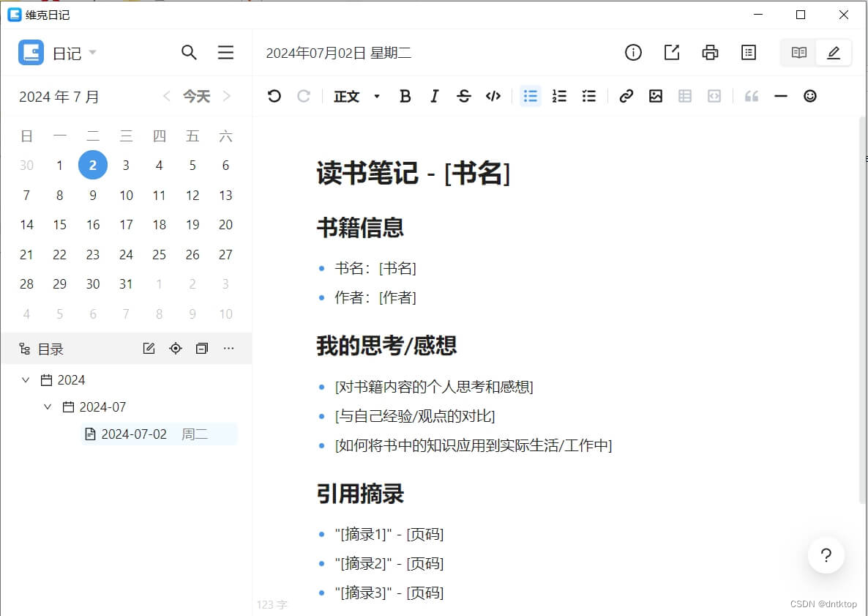Open the 2024-07-02 周二 entry
This screenshot has width=868, height=616.
tap(159, 434)
